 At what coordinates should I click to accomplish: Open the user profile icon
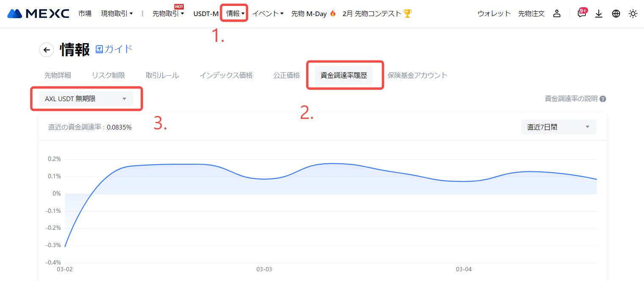557,14
